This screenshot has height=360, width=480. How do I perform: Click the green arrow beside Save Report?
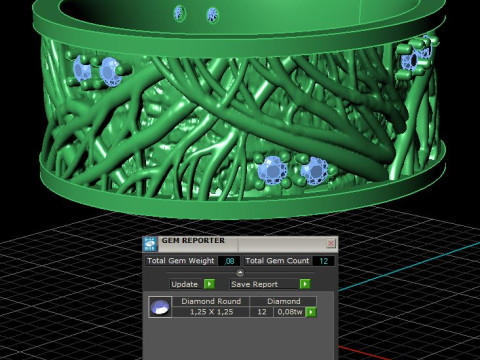pos(305,284)
